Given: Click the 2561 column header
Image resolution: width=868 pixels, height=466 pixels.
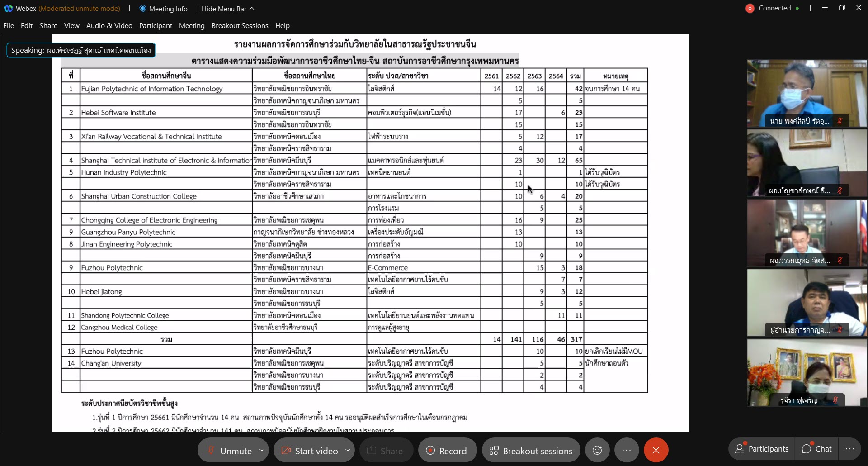Looking at the screenshot, I should click(x=491, y=76).
